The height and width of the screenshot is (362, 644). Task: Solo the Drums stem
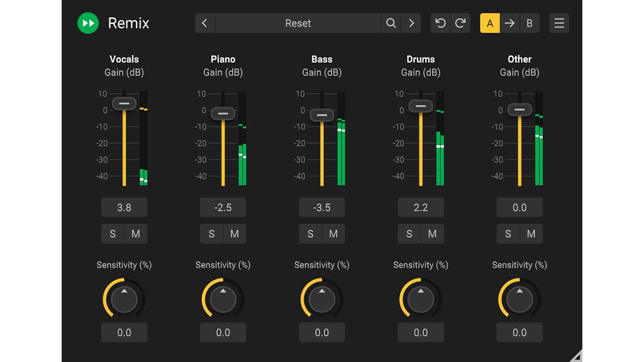[409, 233]
